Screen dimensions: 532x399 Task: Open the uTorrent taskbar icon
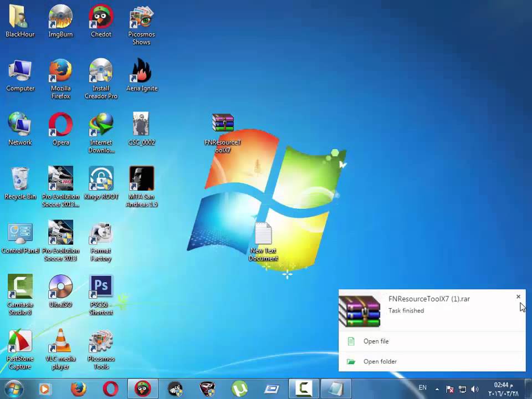239,389
